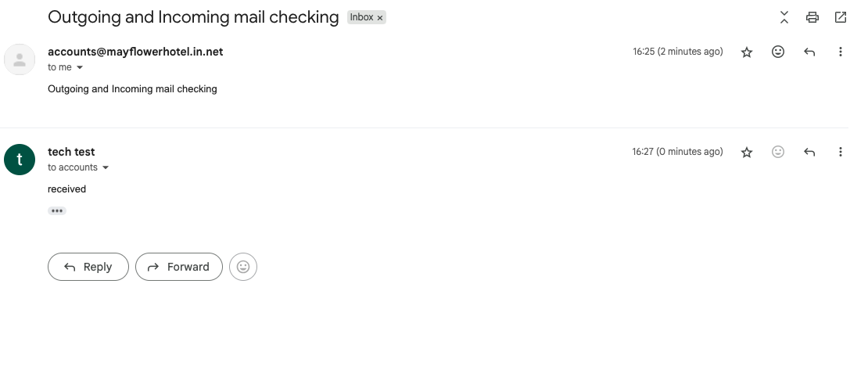Click the reply arrow on tech test message
This screenshot has height=388, width=868.
pos(809,153)
